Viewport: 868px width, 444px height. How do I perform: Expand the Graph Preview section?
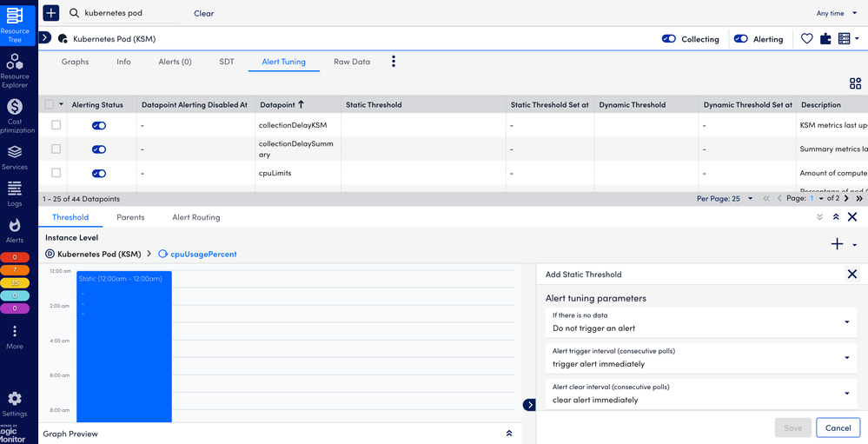(x=509, y=434)
